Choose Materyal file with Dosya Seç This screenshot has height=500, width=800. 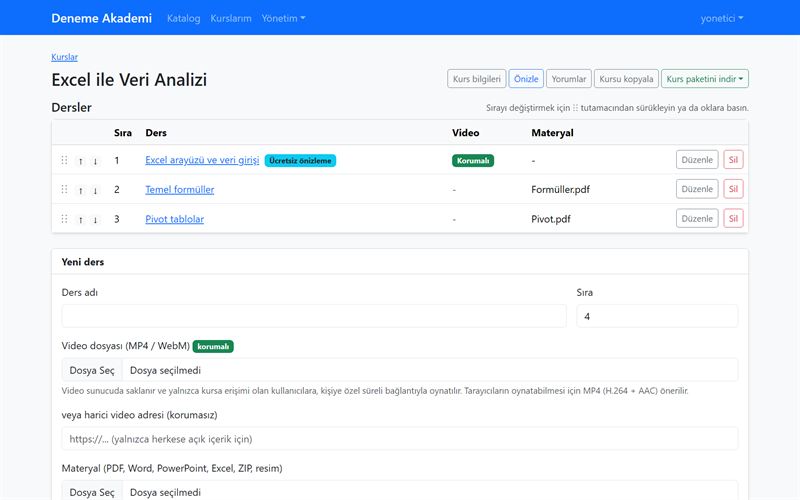[92, 492]
